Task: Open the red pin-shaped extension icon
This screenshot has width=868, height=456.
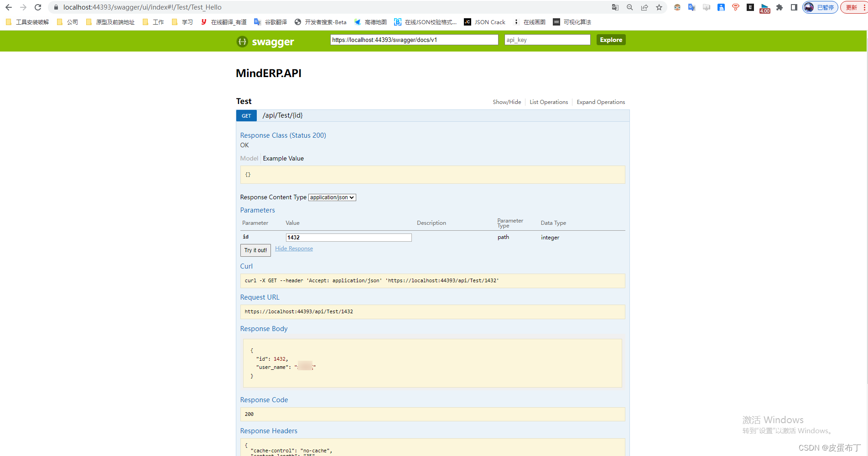Action: [736, 7]
